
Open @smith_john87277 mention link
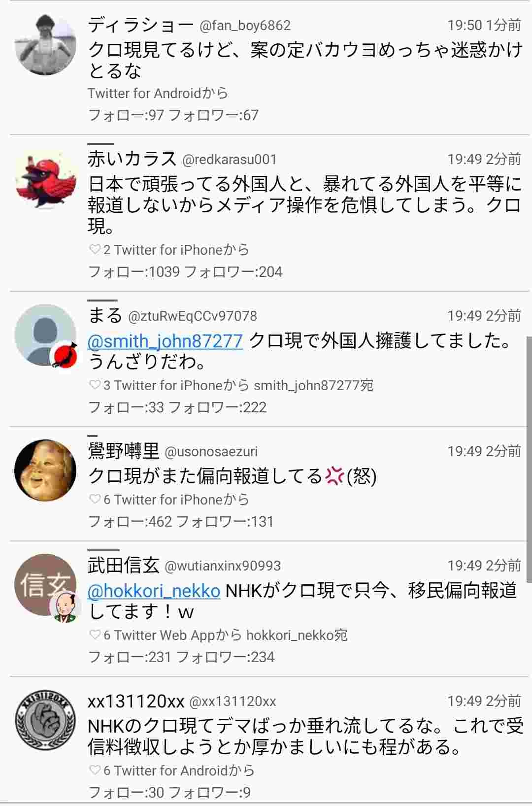[165, 341]
